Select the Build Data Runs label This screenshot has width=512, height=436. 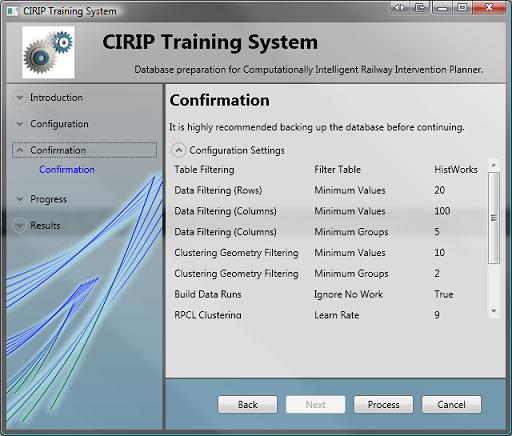pos(208,294)
